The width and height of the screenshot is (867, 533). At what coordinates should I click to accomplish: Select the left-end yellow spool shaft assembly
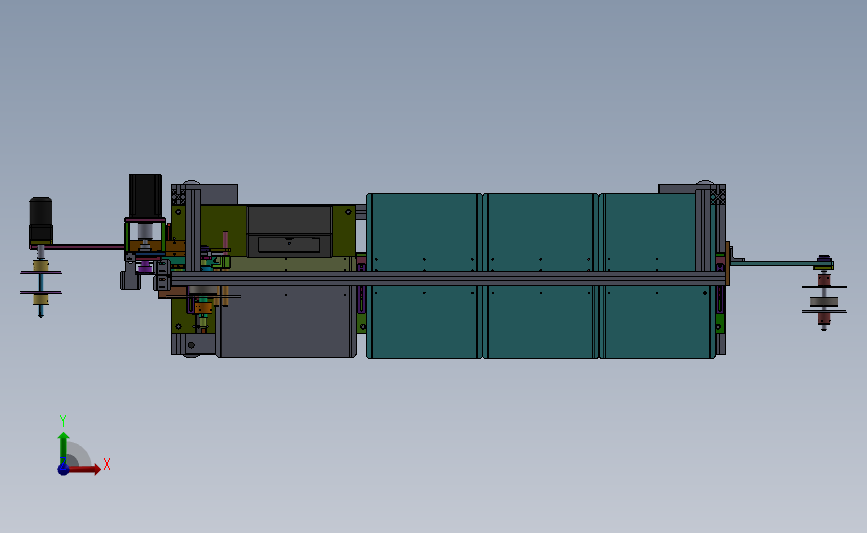tap(40, 283)
